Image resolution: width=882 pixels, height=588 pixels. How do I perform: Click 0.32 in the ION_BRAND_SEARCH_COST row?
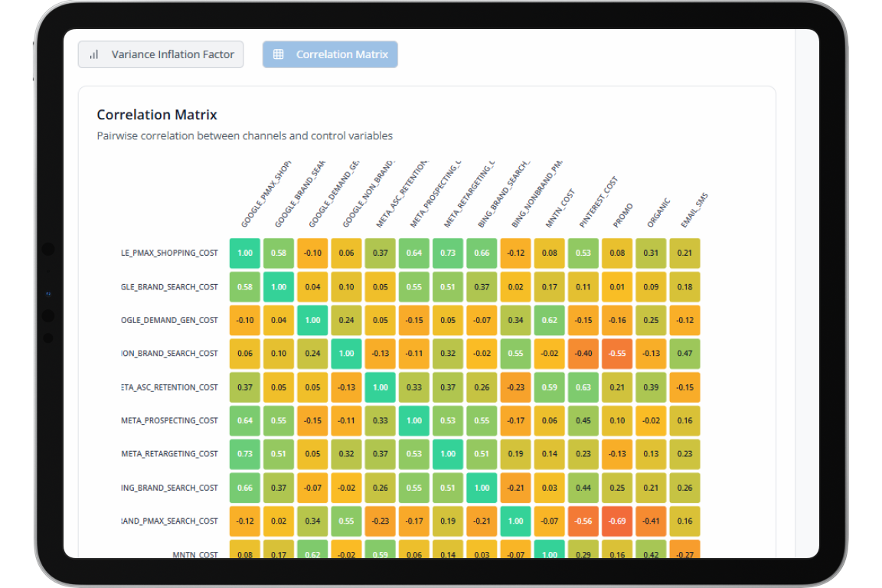448,354
